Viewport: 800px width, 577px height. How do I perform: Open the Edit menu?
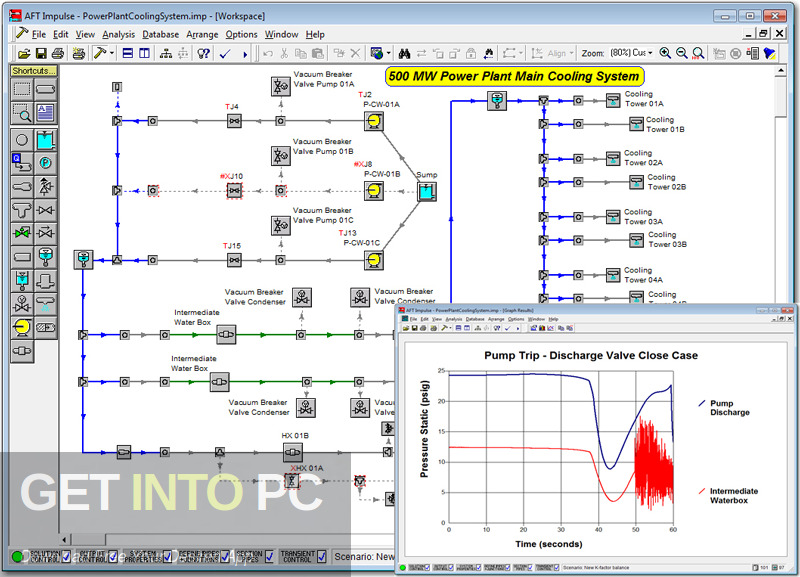(x=60, y=34)
